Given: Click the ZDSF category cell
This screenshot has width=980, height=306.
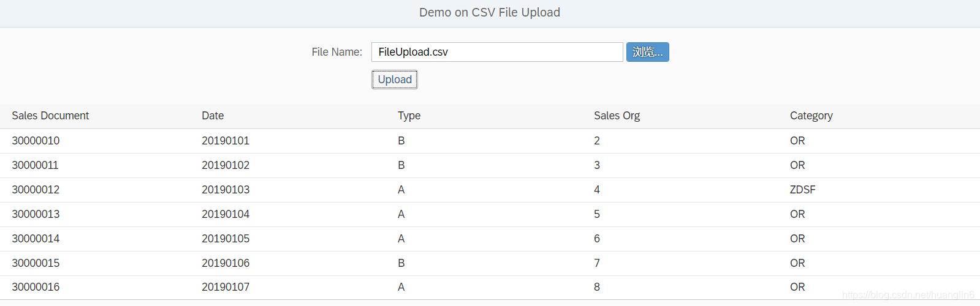Looking at the screenshot, I should 802,190.
